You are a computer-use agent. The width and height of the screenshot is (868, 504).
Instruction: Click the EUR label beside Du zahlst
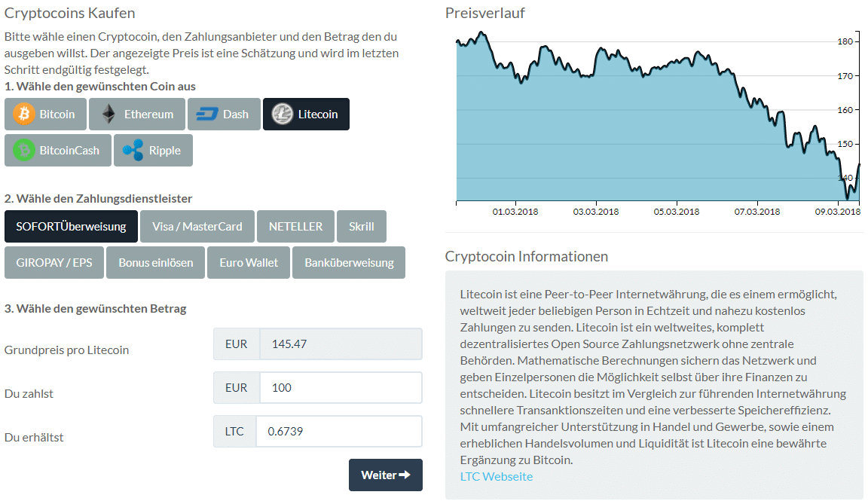pyautogui.click(x=237, y=387)
